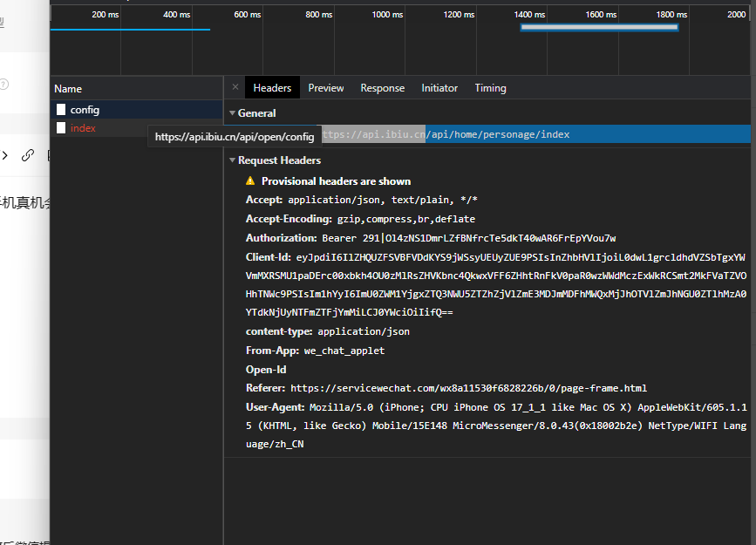The height and width of the screenshot is (545, 756).
Task: Collapse the General section
Action: coord(233,112)
